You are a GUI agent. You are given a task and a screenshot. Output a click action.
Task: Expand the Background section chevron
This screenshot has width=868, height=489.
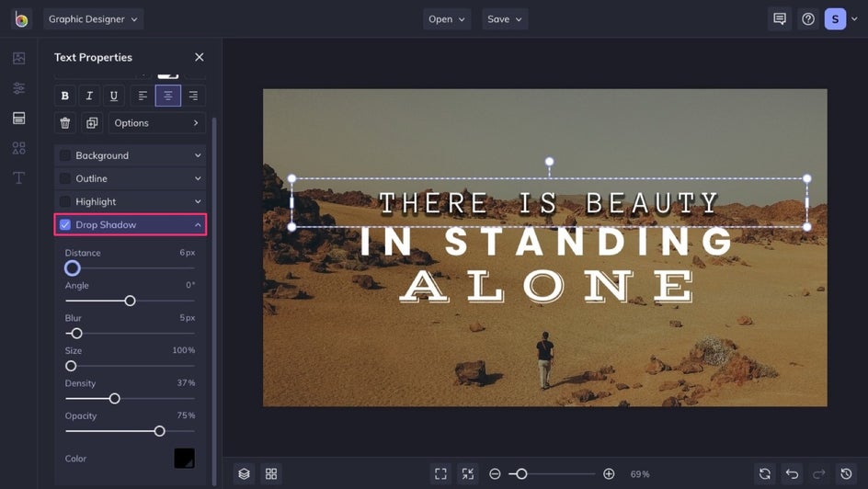pyautogui.click(x=198, y=155)
